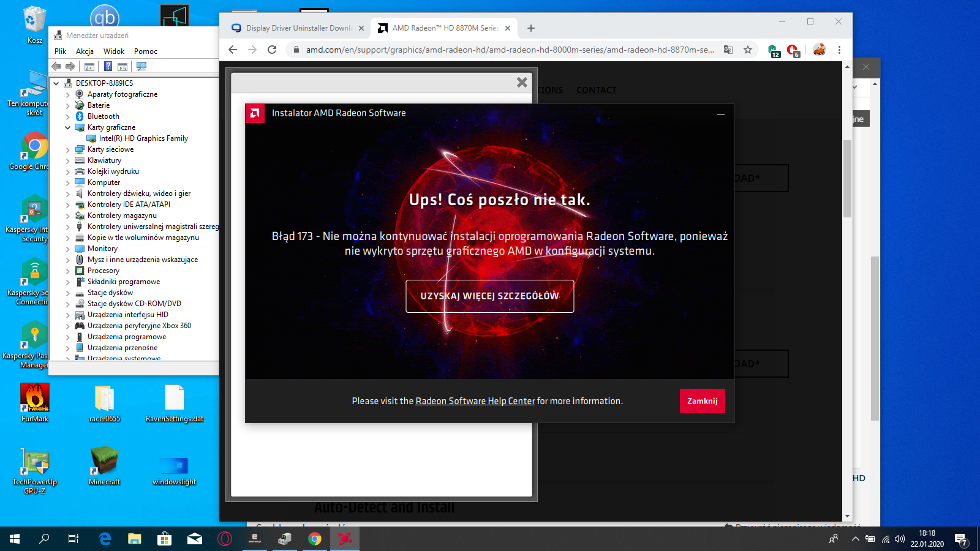Open the translate page icon in address bar
This screenshot has height=551, width=980.
pos(728,50)
